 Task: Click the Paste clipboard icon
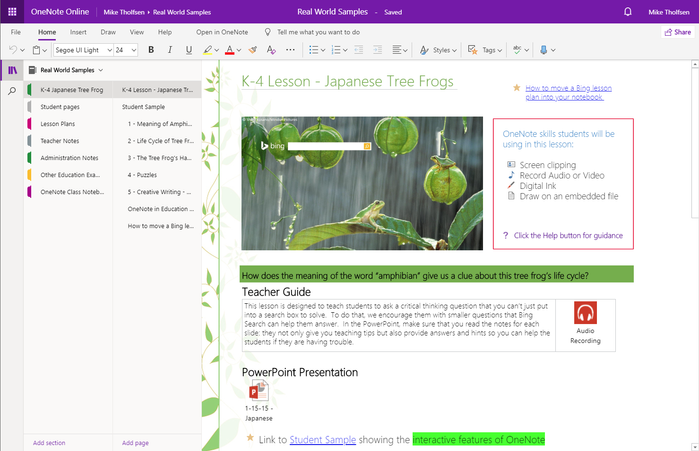pos(37,50)
